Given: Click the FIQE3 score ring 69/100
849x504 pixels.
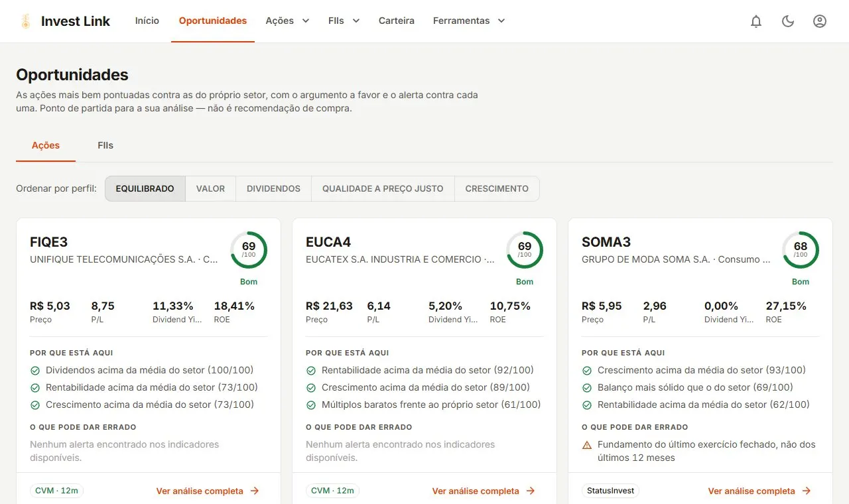Looking at the screenshot, I should coord(249,250).
